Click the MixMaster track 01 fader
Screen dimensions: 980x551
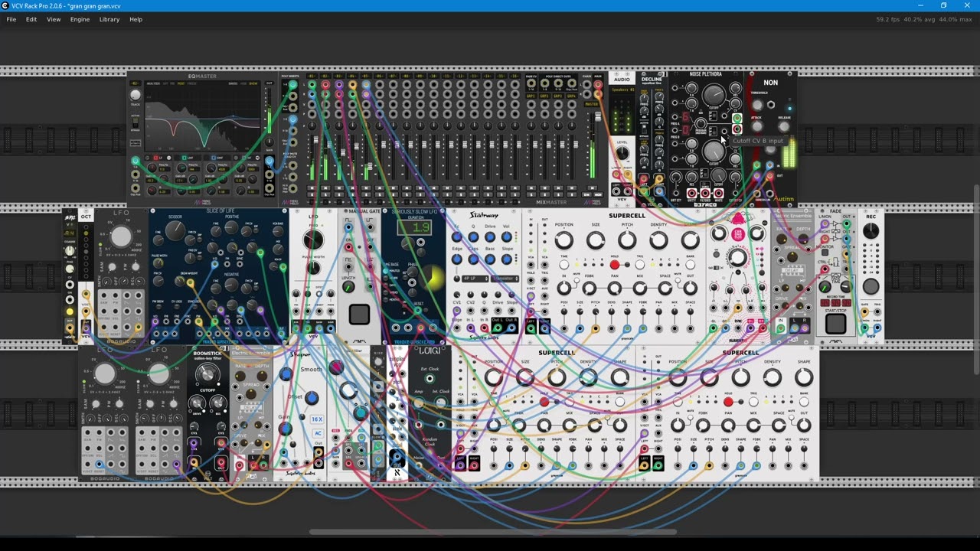(315, 139)
